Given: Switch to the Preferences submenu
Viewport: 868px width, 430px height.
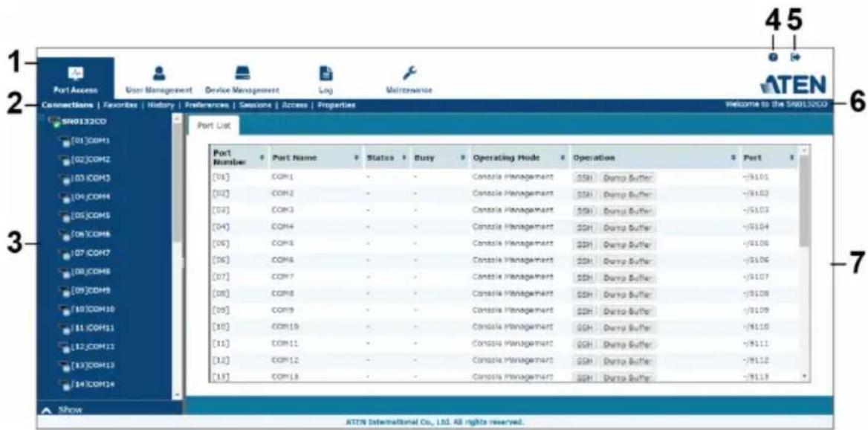Looking at the screenshot, I should pos(206,105).
